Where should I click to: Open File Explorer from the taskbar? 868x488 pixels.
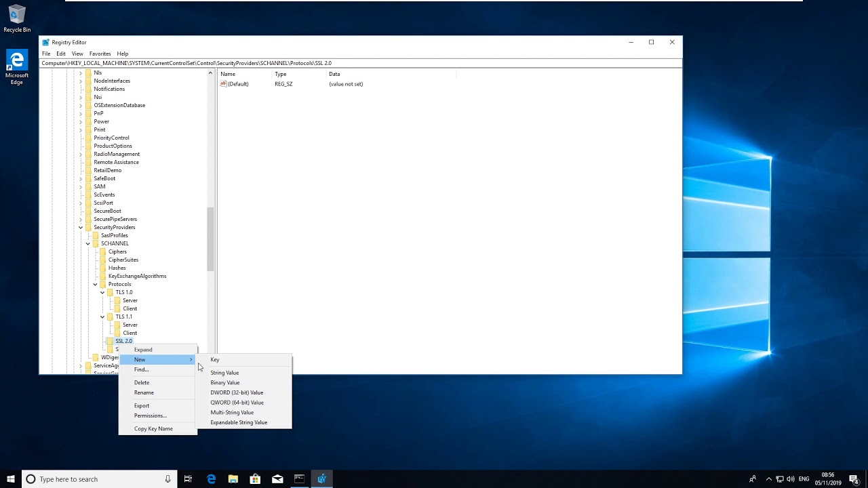233,479
